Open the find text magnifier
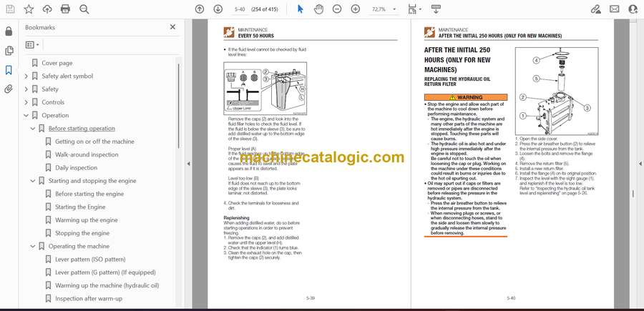644x311 pixels. [x=84, y=9]
